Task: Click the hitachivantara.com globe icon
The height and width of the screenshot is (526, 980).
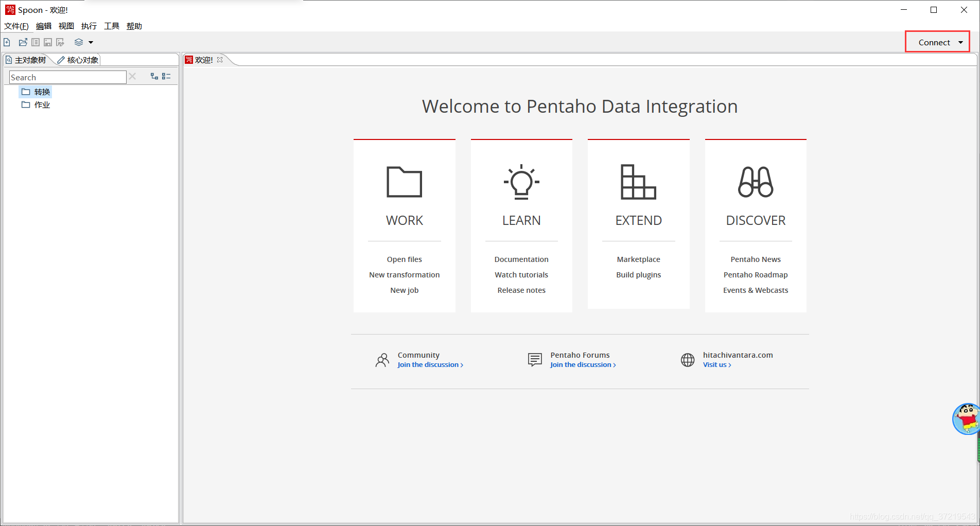Action: (x=688, y=360)
